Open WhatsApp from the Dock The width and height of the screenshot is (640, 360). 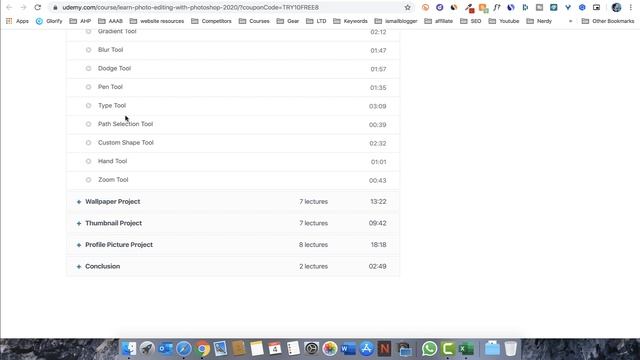coord(429,349)
